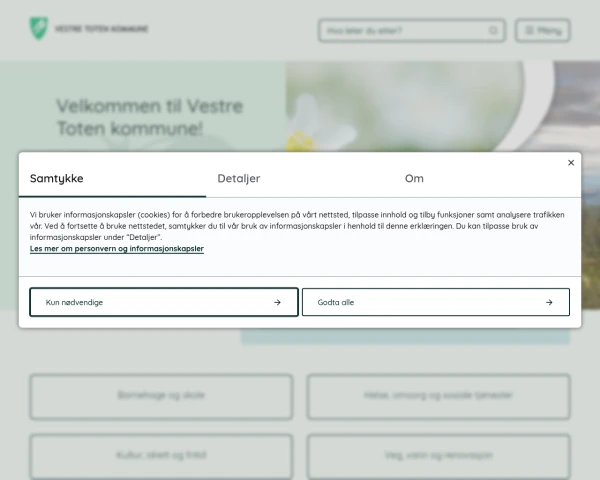Click the Vestre Toten kommune shield logo

point(39,28)
